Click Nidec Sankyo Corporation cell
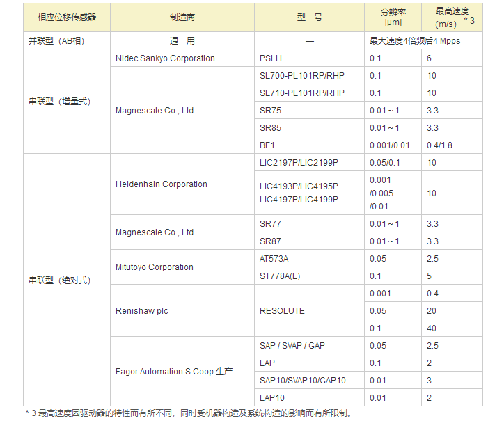This screenshot has height=421, width=504. point(182,58)
